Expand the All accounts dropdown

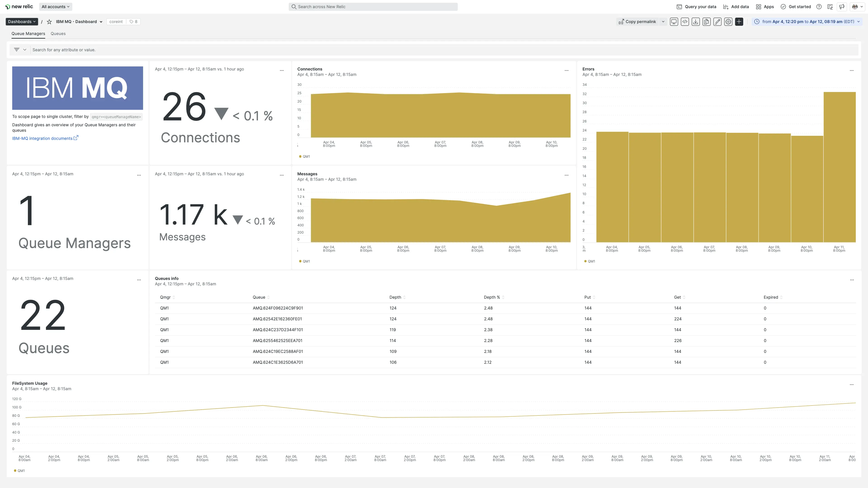55,7
